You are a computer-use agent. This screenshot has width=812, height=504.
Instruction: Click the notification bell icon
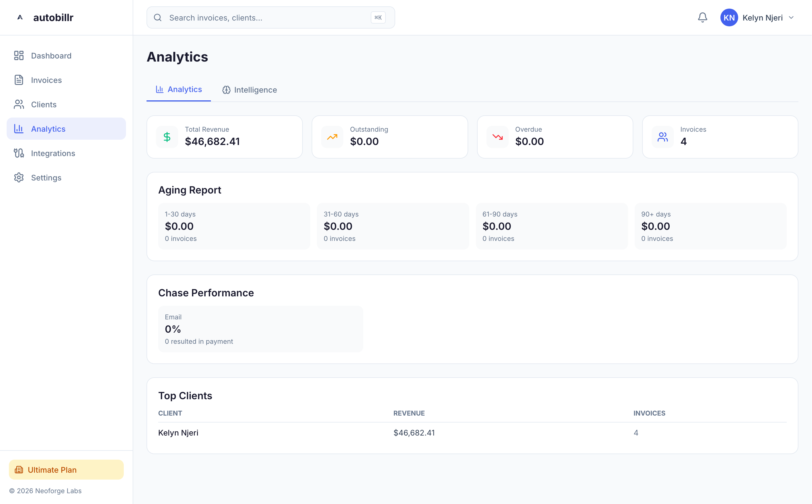(702, 17)
